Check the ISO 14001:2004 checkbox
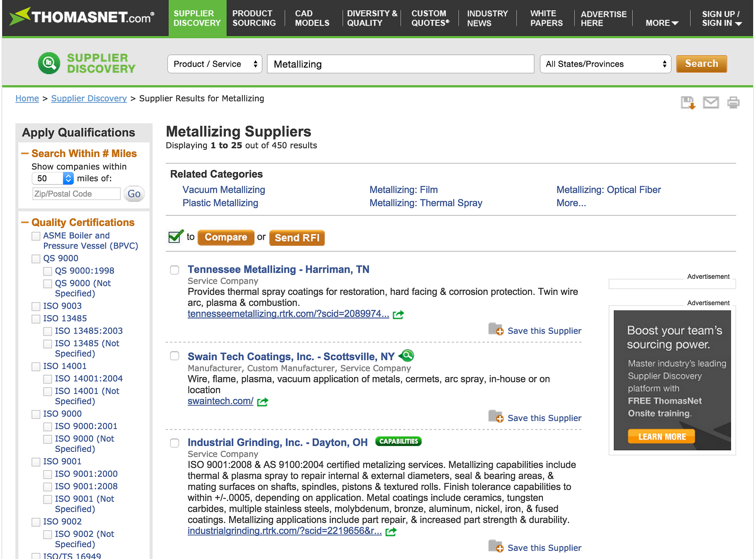Image resolution: width=756 pixels, height=559 pixels. click(48, 379)
